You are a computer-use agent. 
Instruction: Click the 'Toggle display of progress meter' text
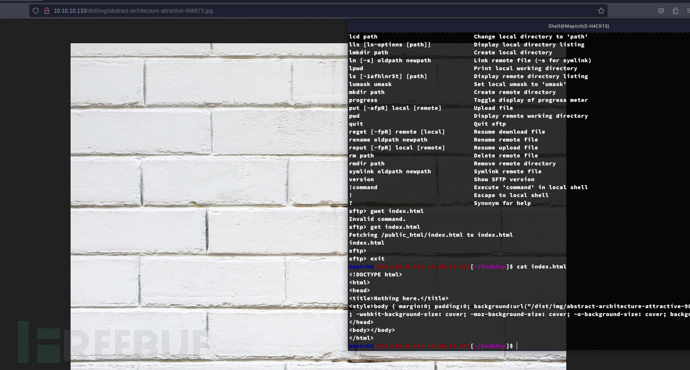pos(531,100)
